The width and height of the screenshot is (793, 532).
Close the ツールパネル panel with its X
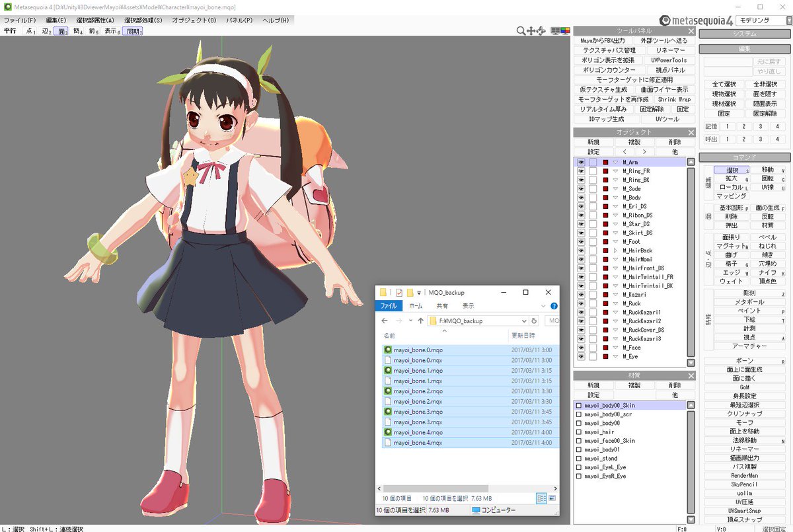click(691, 31)
